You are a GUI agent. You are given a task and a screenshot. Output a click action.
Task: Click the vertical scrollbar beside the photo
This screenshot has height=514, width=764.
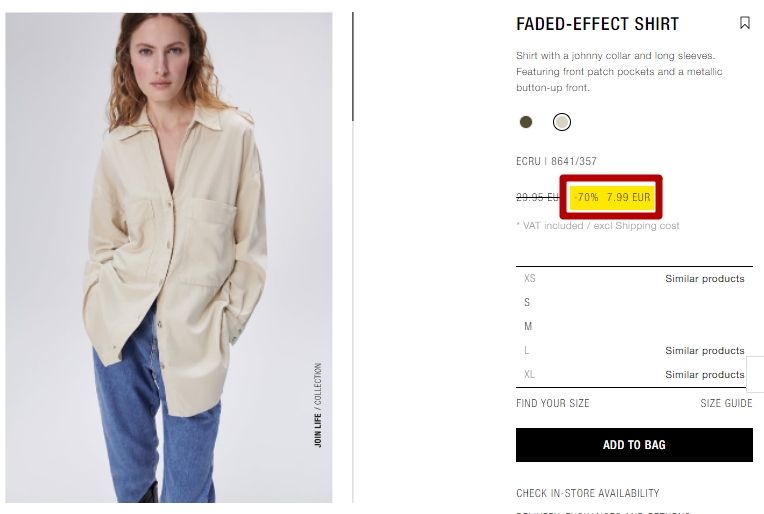click(x=353, y=67)
